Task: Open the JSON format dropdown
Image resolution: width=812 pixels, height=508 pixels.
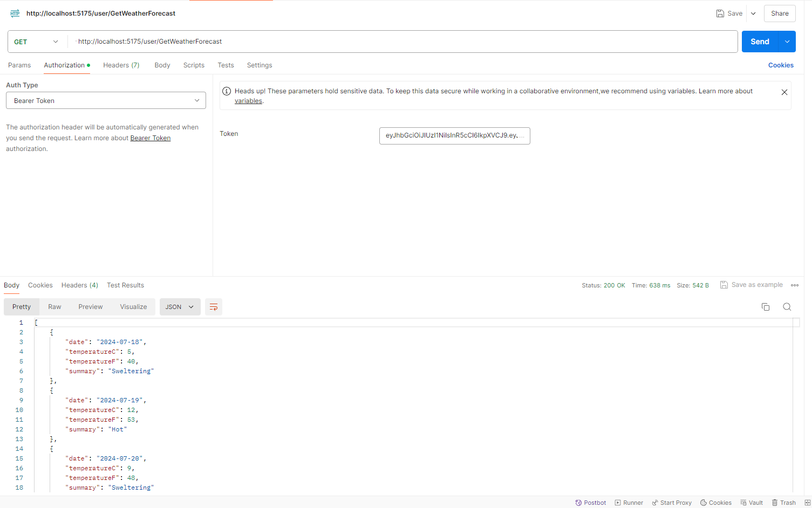Action: [x=180, y=307]
